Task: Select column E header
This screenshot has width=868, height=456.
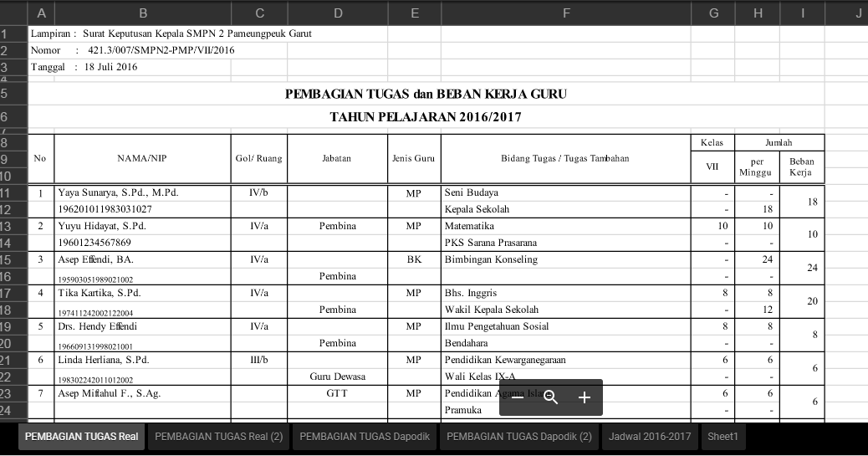Action: pos(415,13)
